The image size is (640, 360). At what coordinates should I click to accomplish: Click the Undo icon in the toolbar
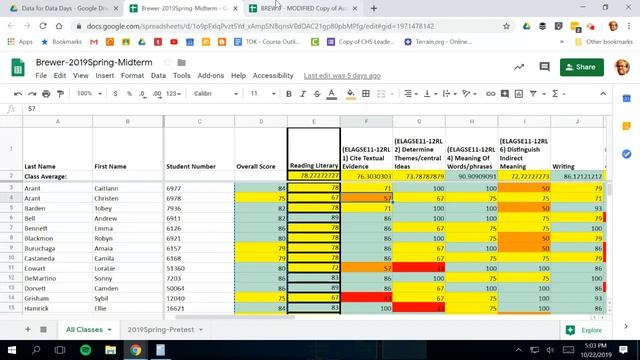18,94
